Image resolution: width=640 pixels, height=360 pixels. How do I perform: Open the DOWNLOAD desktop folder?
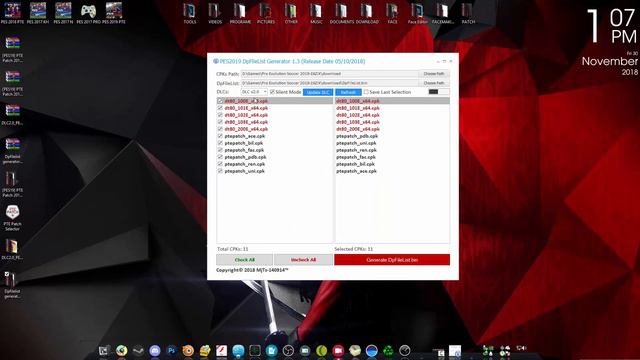[367, 13]
